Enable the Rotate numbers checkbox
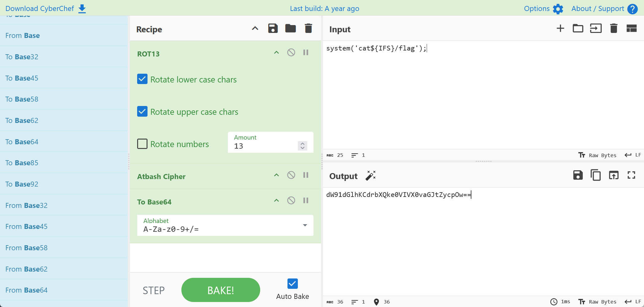 tap(142, 144)
